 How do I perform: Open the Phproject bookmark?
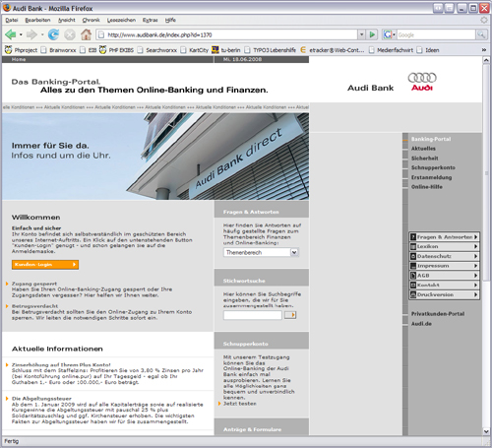pos(22,50)
